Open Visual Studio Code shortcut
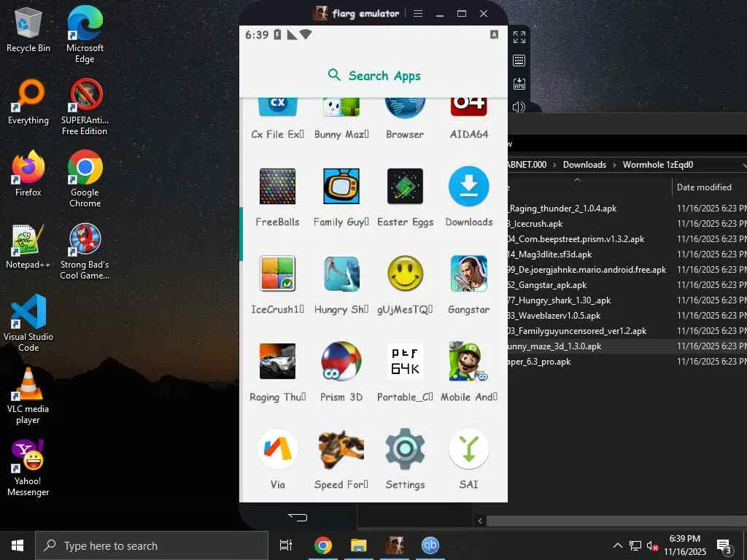Screen dimensions: 747x560 click(x=28, y=323)
